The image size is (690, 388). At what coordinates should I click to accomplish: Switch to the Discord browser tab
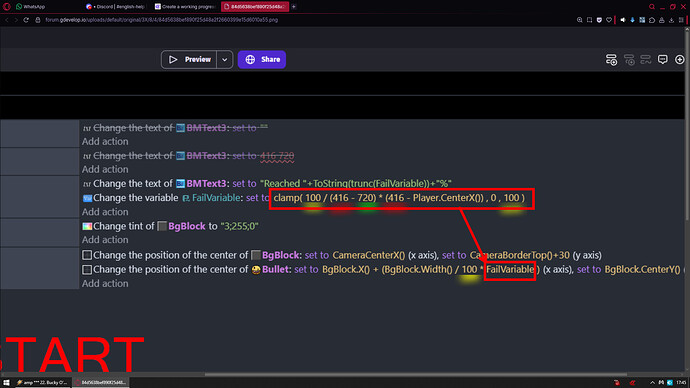tap(117, 7)
